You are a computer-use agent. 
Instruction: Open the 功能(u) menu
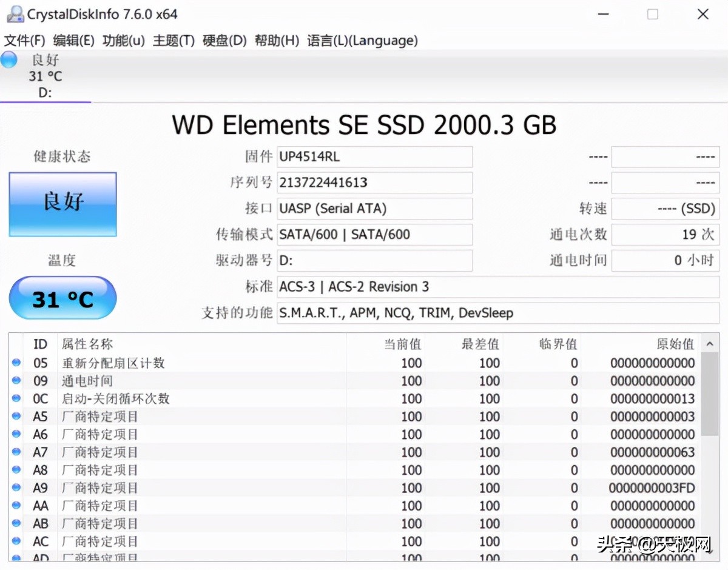tap(124, 41)
